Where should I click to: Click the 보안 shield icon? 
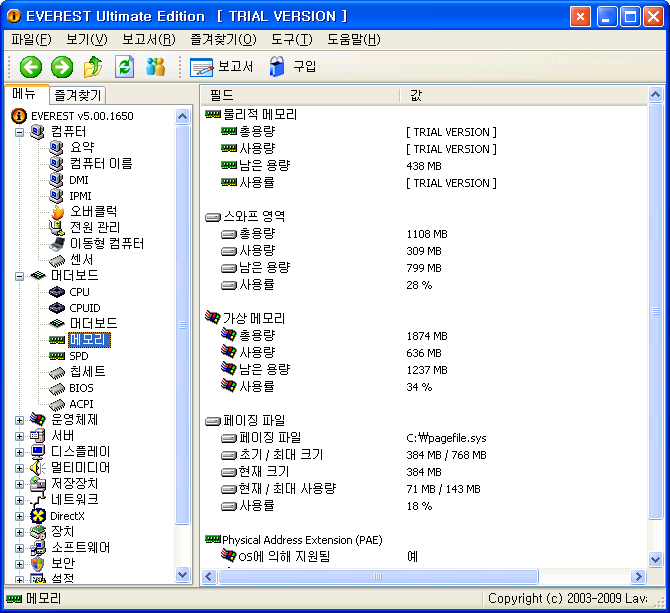[38, 564]
